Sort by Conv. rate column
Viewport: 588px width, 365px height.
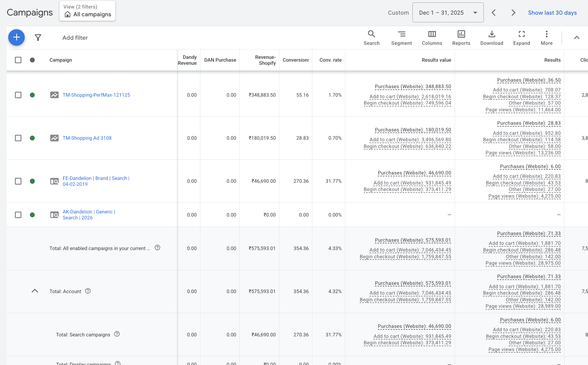click(x=331, y=60)
